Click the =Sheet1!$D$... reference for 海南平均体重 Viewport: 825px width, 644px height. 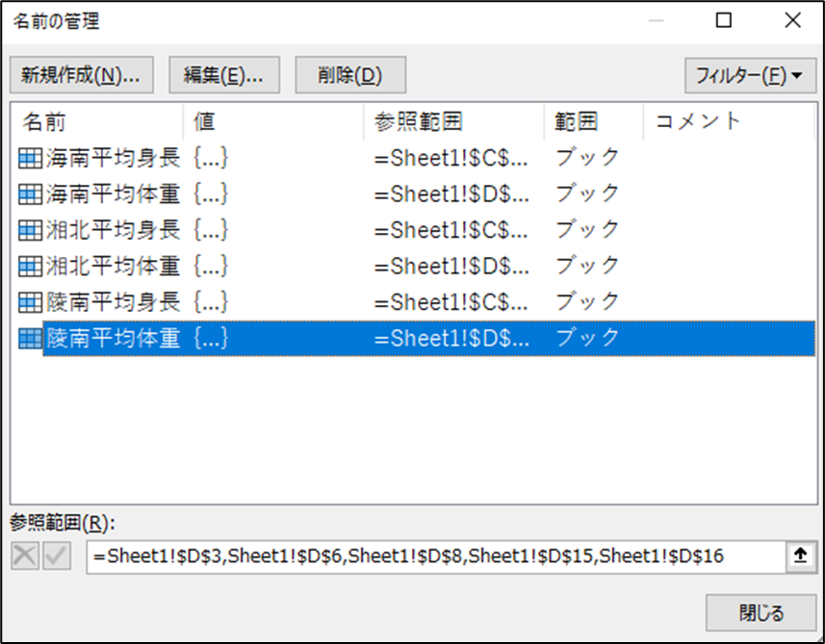[451, 194]
